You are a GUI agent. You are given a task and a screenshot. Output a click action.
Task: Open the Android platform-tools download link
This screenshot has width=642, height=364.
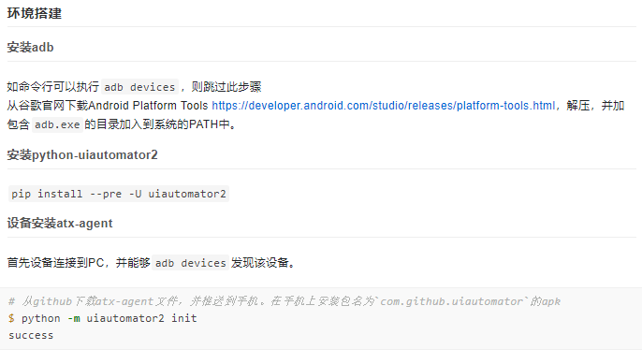click(x=384, y=106)
